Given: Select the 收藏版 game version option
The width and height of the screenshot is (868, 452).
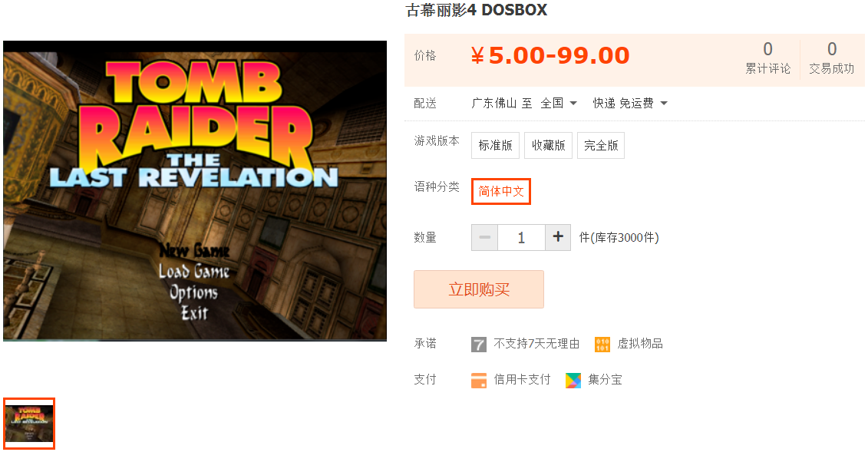Looking at the screenshot, I should tap(548, 146).
